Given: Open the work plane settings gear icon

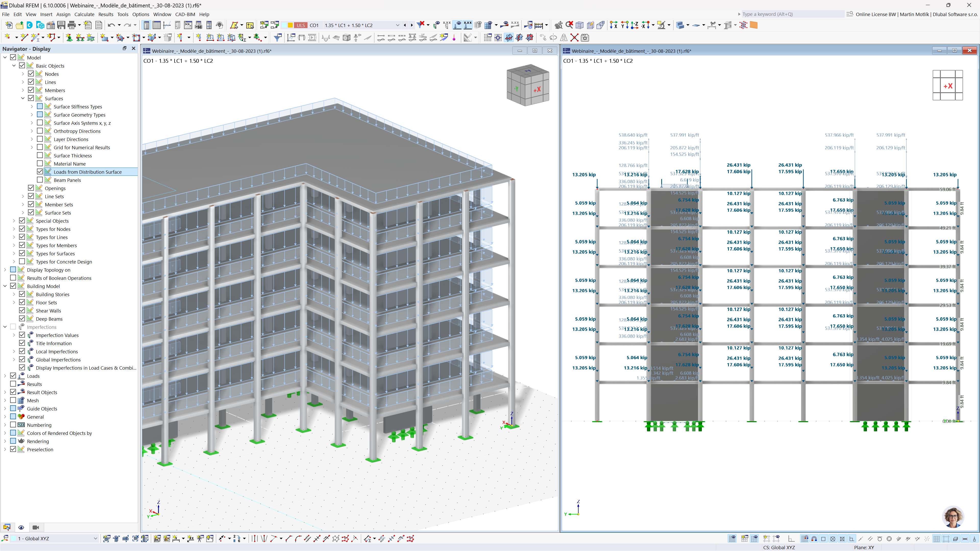Looking at the screenshot, I should pyautogui.click(x=585, y=38).
